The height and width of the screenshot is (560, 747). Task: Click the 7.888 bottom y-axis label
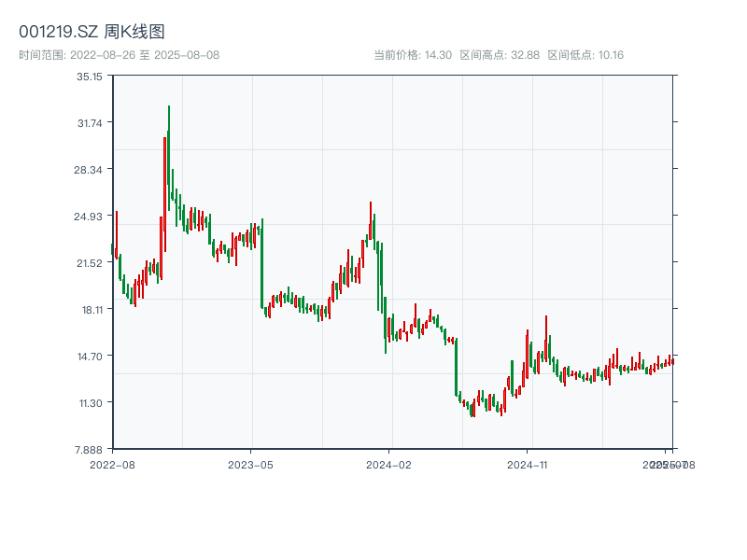90,450
